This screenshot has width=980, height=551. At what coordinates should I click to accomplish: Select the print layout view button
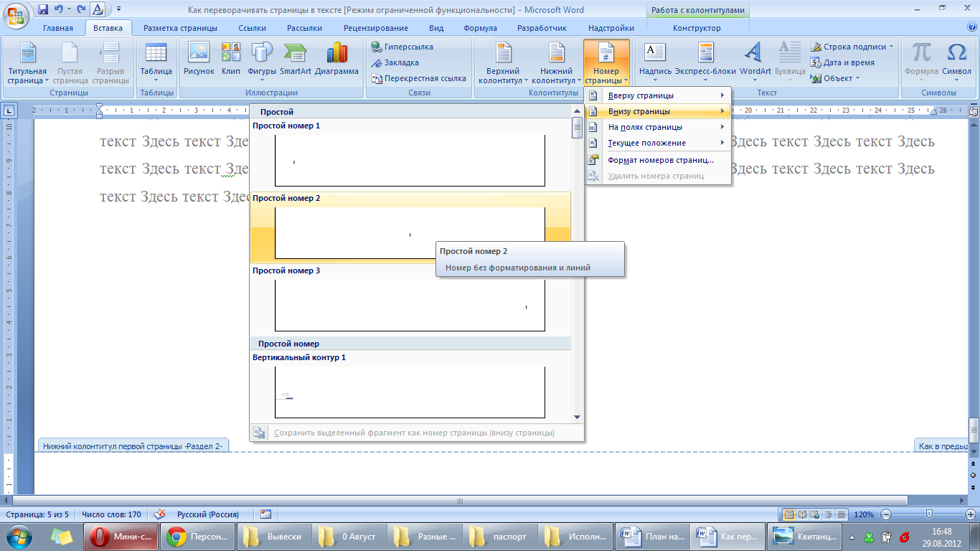point(789,514)
